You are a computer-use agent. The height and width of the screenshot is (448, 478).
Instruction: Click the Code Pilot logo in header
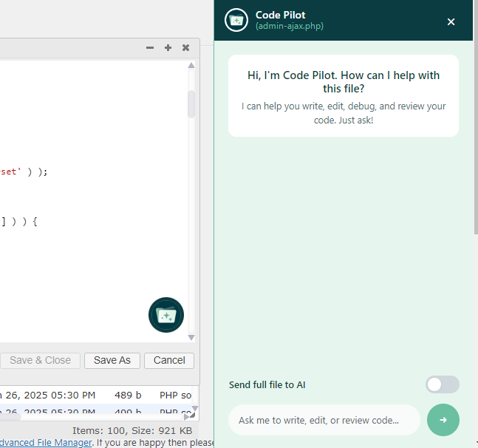236,20
